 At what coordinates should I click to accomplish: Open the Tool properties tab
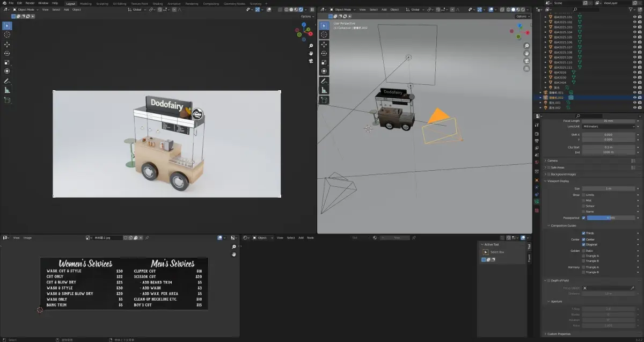[x=537, y=125]
